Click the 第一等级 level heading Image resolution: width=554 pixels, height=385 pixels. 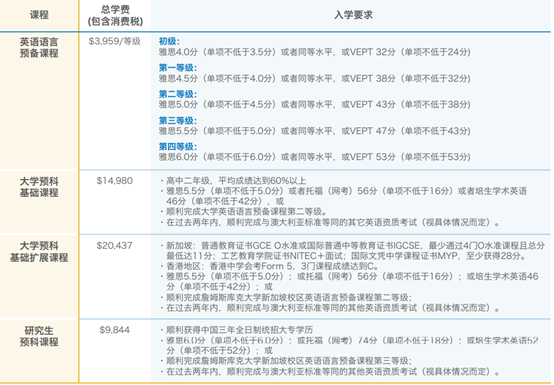point(178,67)
